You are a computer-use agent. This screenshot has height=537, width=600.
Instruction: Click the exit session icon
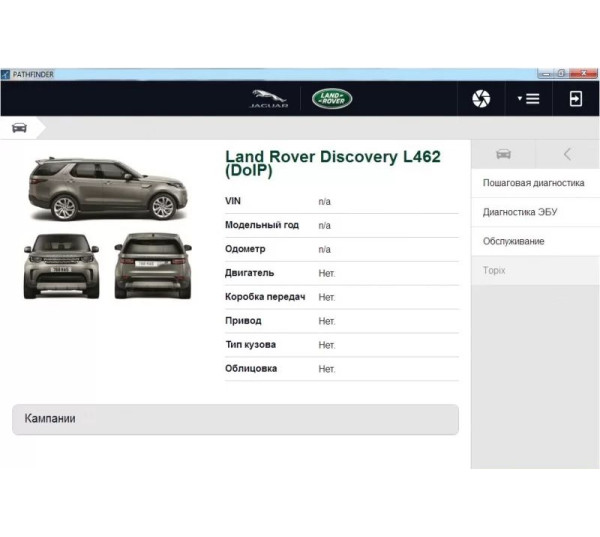(x=576, y=98)
